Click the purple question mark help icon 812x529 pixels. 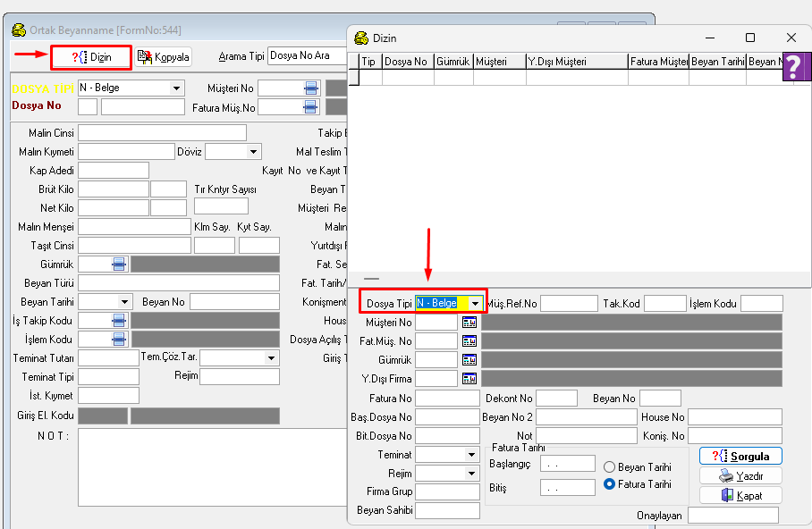click(796, 68)
